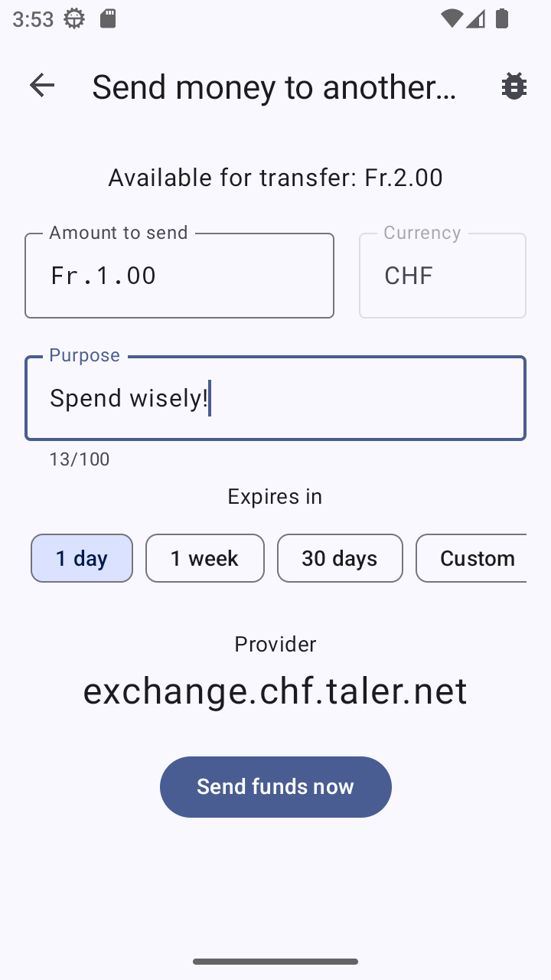This screenshot has width=551, height=980.
Task: Click the Amount to send field
Action: (x=179, y=276)
